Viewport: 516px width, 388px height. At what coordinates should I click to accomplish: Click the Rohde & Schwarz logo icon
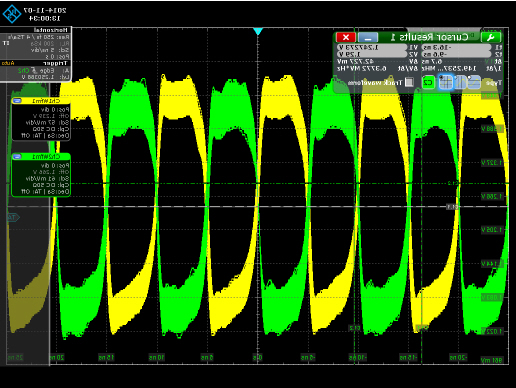pyautogui.click(x=12, y=14)
